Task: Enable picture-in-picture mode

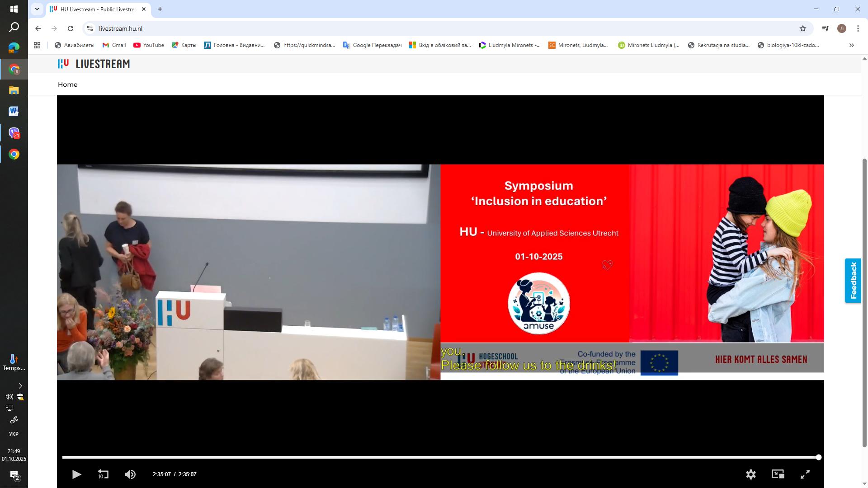Action: pos(778,474)
